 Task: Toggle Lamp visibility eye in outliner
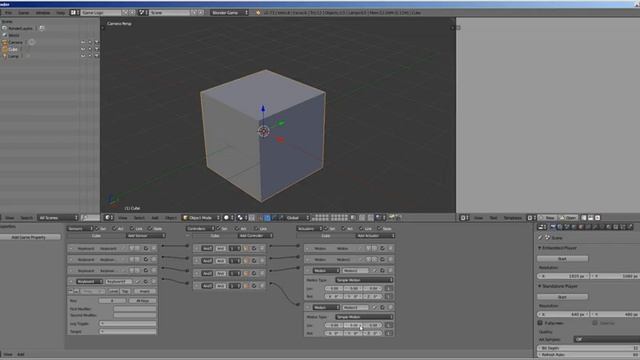(x=83, y=56)
